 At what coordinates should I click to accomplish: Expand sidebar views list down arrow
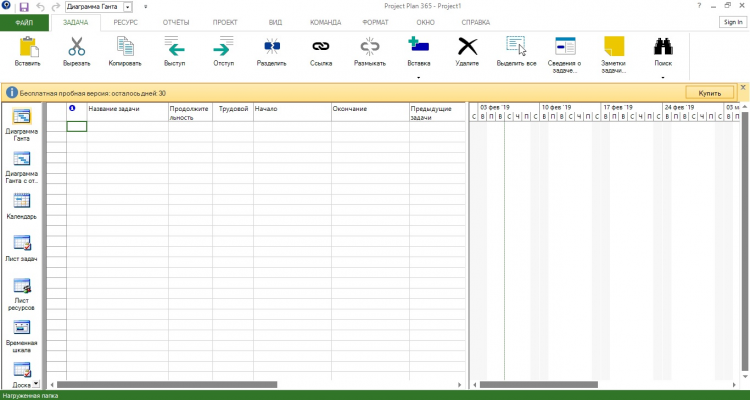pos(36,384)
